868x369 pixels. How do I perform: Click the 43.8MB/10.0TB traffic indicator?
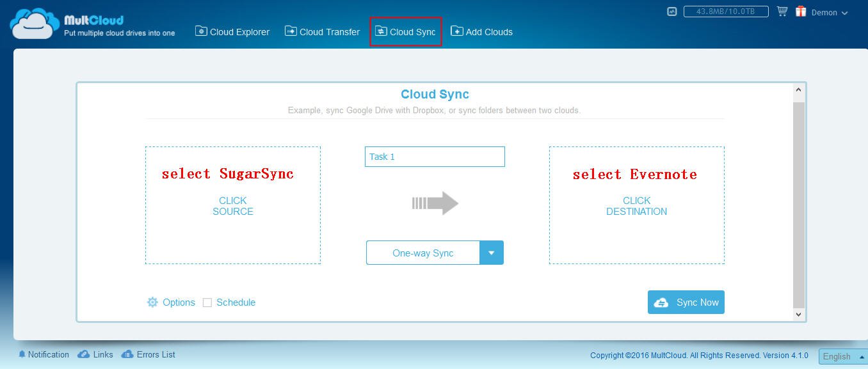coord(726,12)
